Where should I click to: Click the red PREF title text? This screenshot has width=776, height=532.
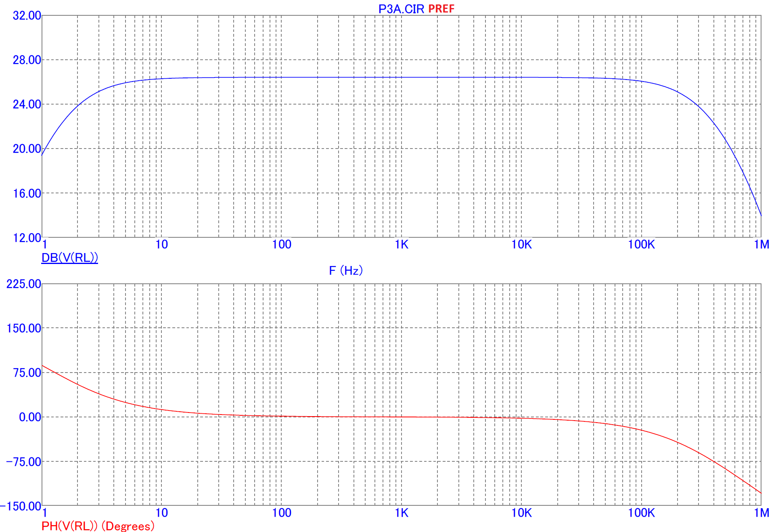coord(441,9)
